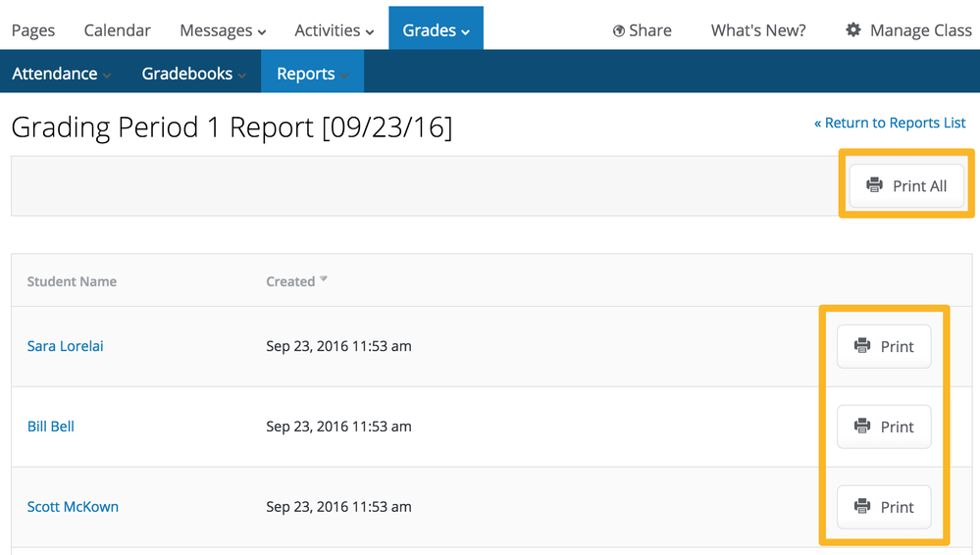Click printer icon in Scott McKown's row
The width and height of the screenshot is (980, 555).
coord(862,507)
